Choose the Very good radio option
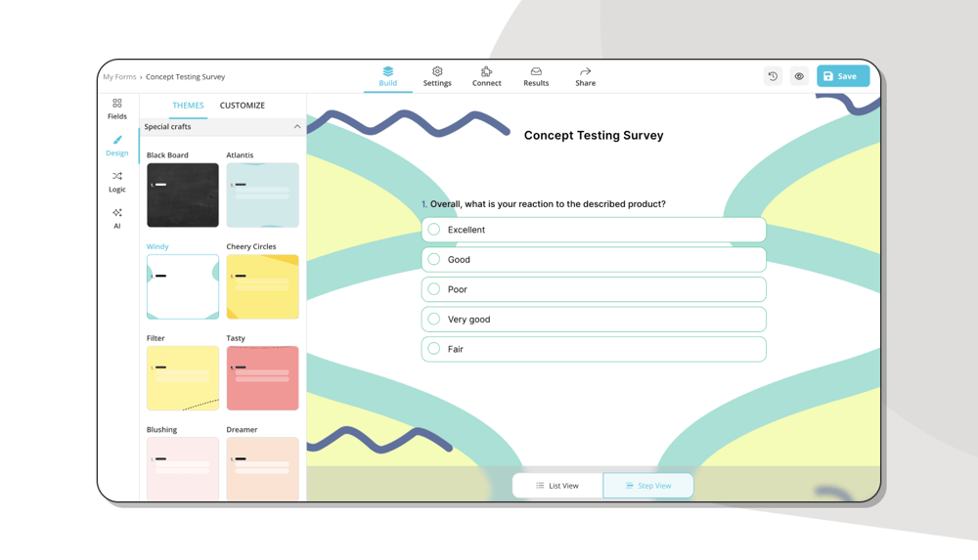The width and height of the screenshot is (978, 560). [x=434, y=320]
